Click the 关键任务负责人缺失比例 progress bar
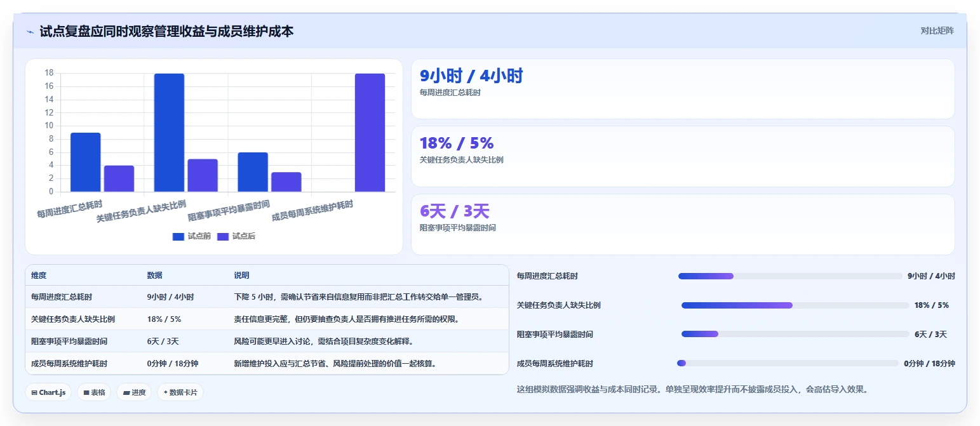This screenshot has height=426, width=980. point(795,305)
